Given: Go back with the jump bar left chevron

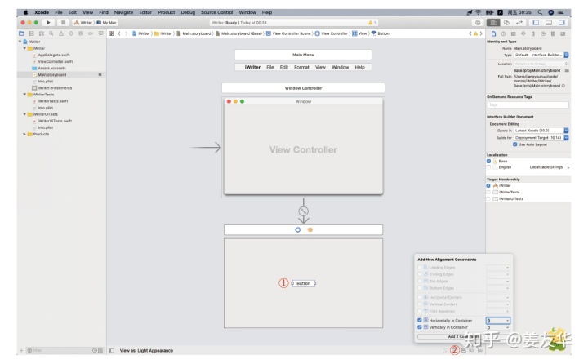Looking at the screenshot, I should pyautogui.click(x=119, y=33).
